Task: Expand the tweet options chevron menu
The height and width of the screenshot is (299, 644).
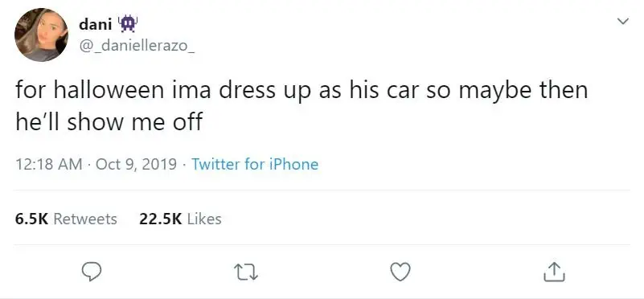Action: (x=623, y=21)
